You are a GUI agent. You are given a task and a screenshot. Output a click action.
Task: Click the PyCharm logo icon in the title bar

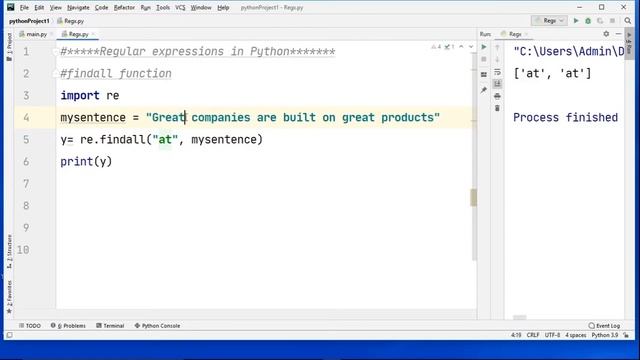tap(11, 7)
